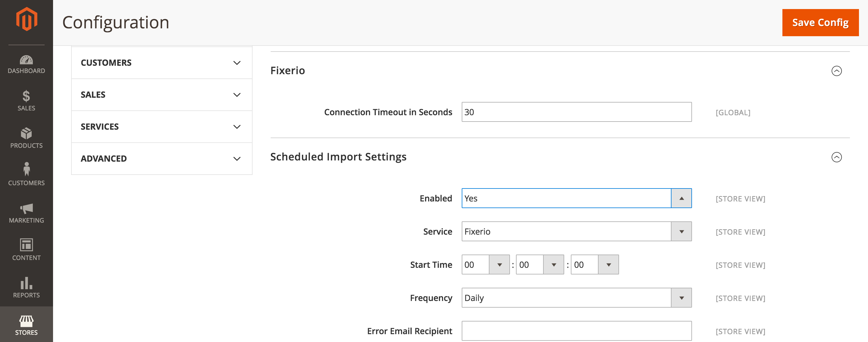Open the Start Time hours dropdown
Viewport: 868px width, 342px height.
(485, 265)
